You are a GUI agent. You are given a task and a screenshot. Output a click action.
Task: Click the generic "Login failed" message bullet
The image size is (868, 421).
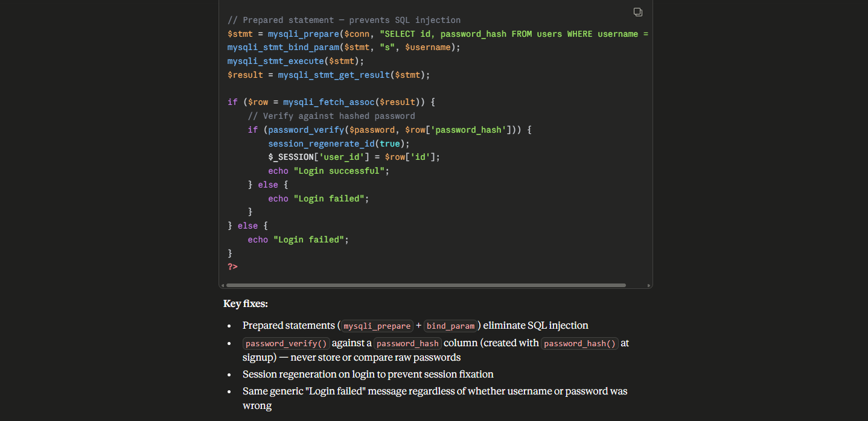coord(435,398)
